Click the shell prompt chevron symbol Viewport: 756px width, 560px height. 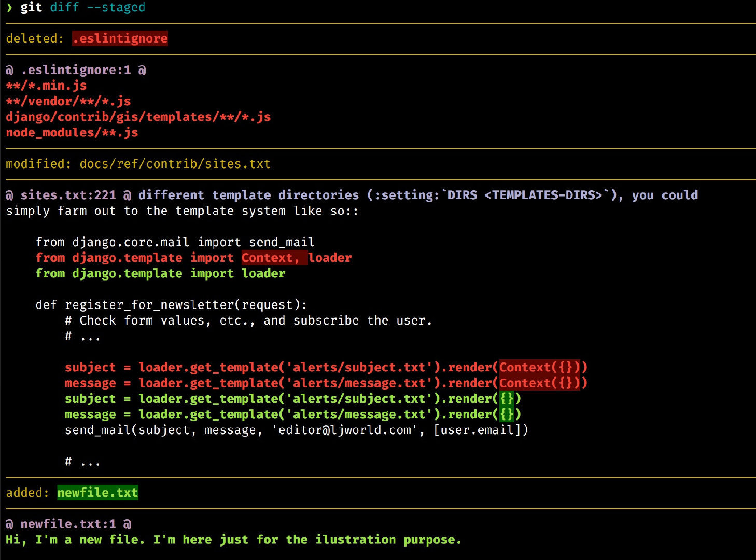pyautogui.click(x=9, y=8)
